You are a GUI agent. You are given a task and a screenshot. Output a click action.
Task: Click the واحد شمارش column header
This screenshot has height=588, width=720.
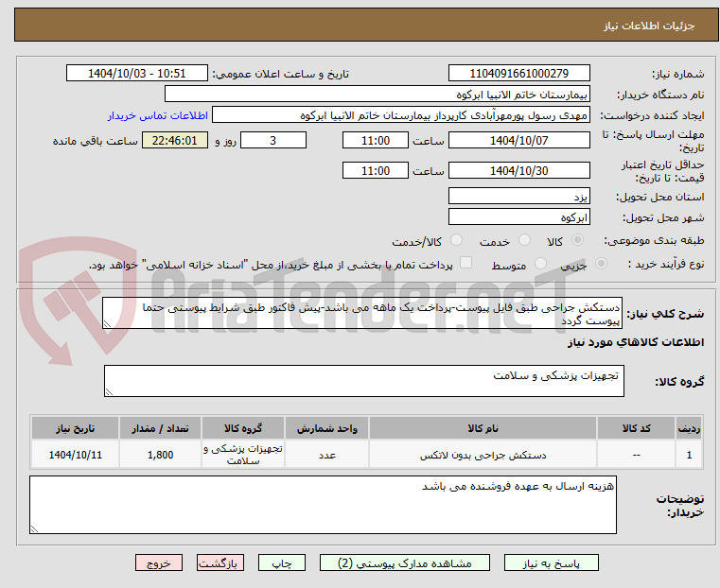click(327, 428)
